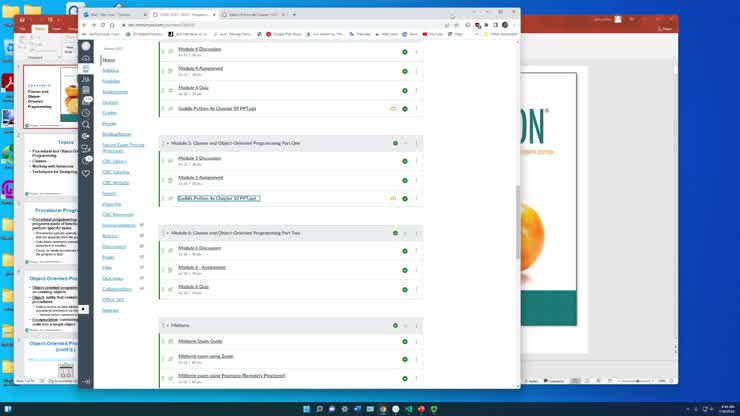
Task: Select Syllabus in the course menu
Action: (x=110, y=70)
